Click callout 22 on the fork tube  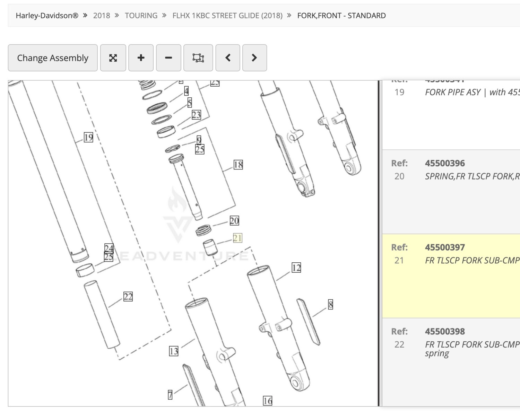coord(128,297)
